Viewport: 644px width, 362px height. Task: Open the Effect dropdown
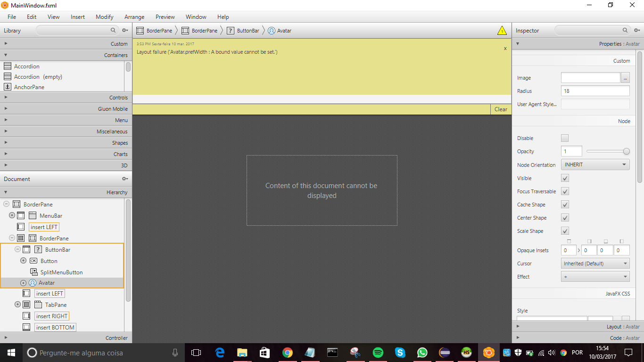point(595,277)
